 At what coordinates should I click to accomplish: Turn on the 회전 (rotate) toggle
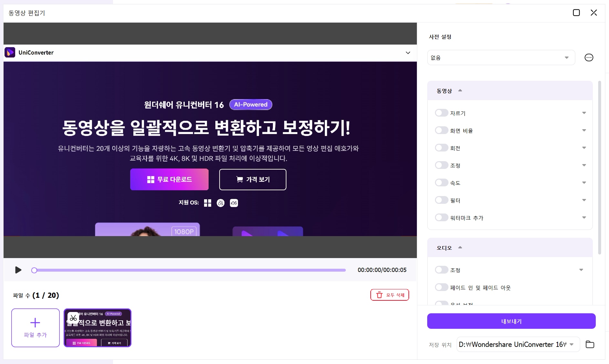(441, 148)
